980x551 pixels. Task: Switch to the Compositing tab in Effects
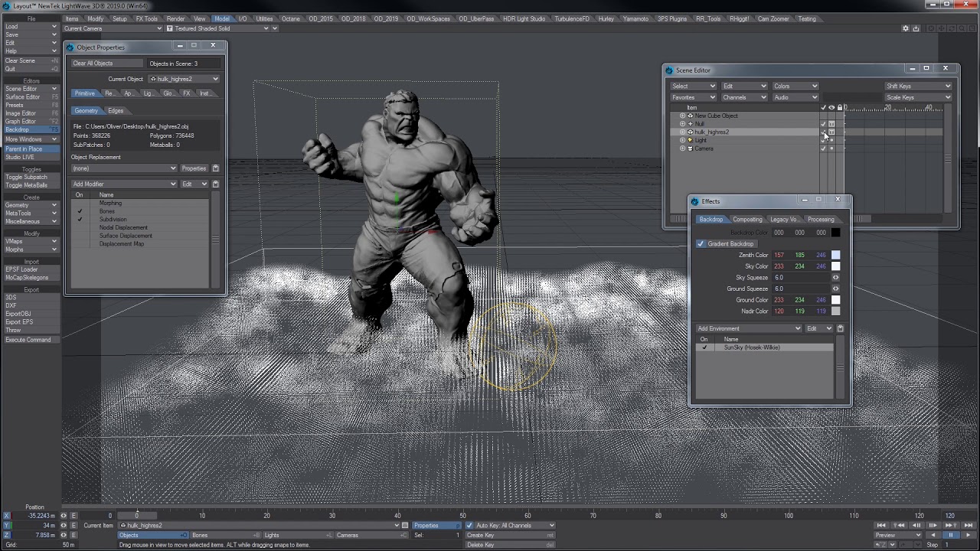pyautogui.click(x=747, y=220)
